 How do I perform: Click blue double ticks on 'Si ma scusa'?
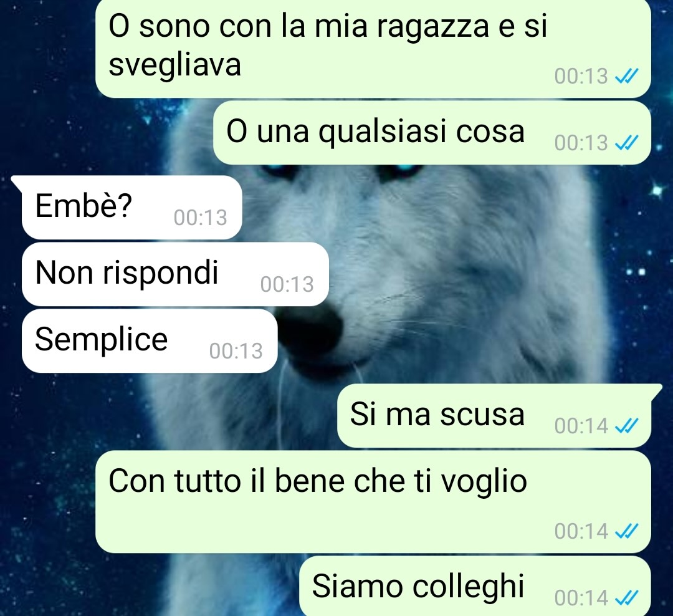[x=627, y=426]
